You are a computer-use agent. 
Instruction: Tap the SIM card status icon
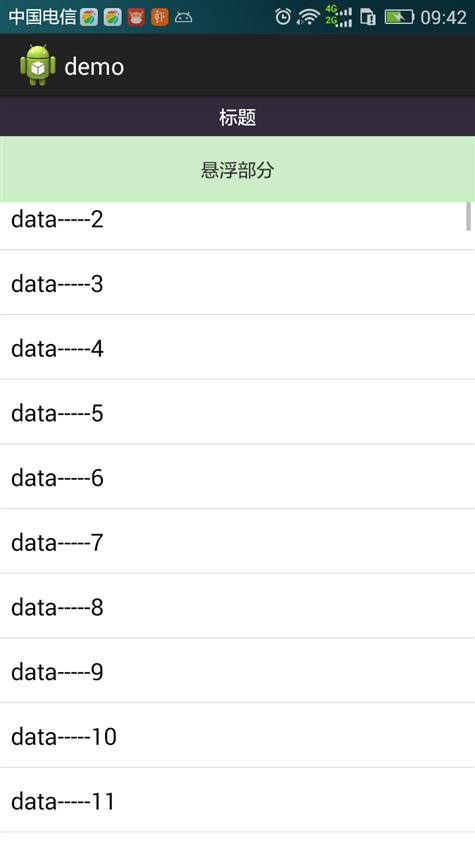tap(368, 17)
